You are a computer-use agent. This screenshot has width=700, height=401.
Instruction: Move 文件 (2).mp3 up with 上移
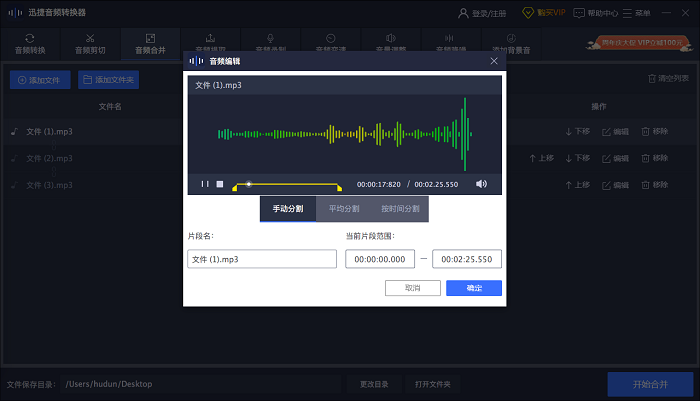tap(542, 158)
